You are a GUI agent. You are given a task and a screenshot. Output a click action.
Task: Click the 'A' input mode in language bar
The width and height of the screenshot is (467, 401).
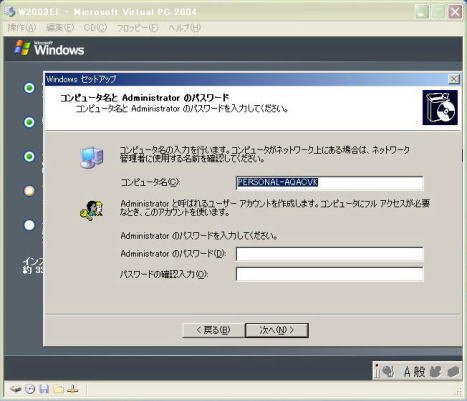click(407, 371)
